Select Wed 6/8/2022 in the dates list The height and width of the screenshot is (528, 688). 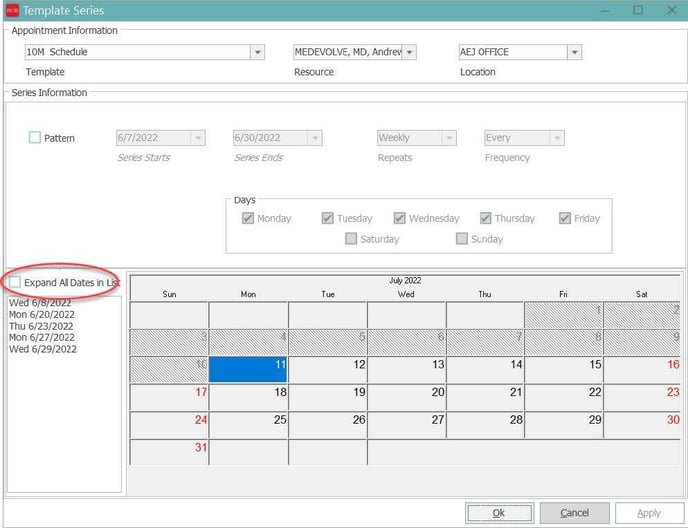(40, 302)
